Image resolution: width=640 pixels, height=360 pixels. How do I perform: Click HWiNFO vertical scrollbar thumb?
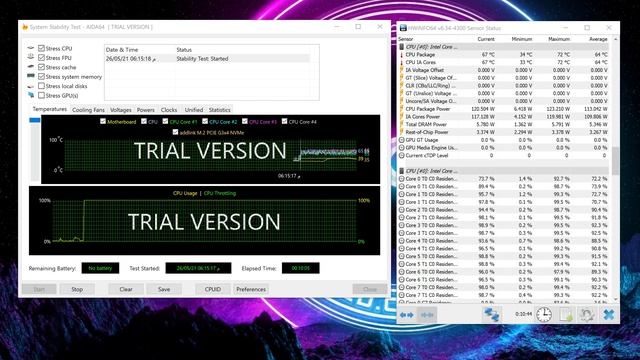click(616, 161)
